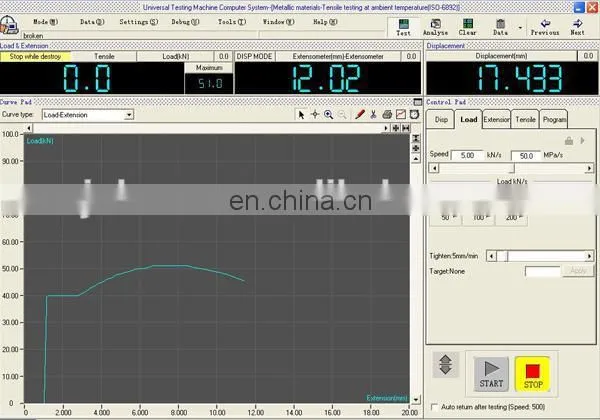This screenshot has width=600, height=420.
Task: Pick the scissors cut tool
Action: coord(373,114)
